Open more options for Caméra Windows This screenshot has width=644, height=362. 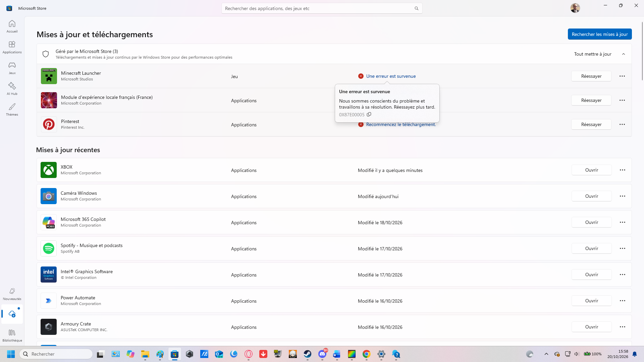click(623, 196)
